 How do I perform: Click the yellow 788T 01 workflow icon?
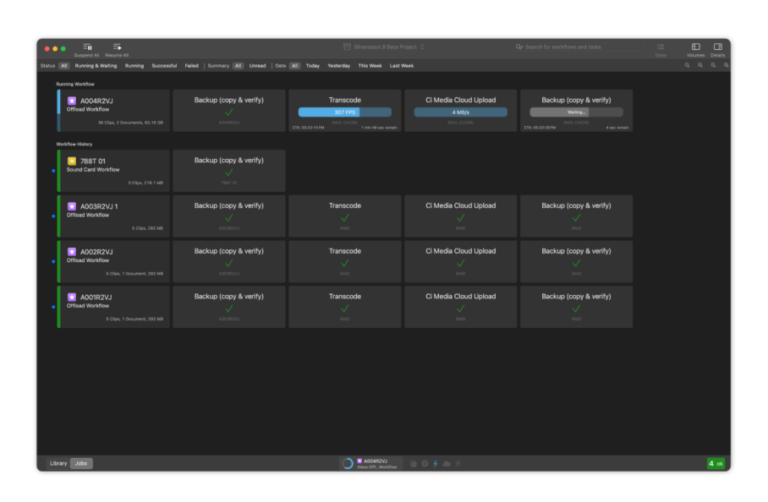point(71,161)
